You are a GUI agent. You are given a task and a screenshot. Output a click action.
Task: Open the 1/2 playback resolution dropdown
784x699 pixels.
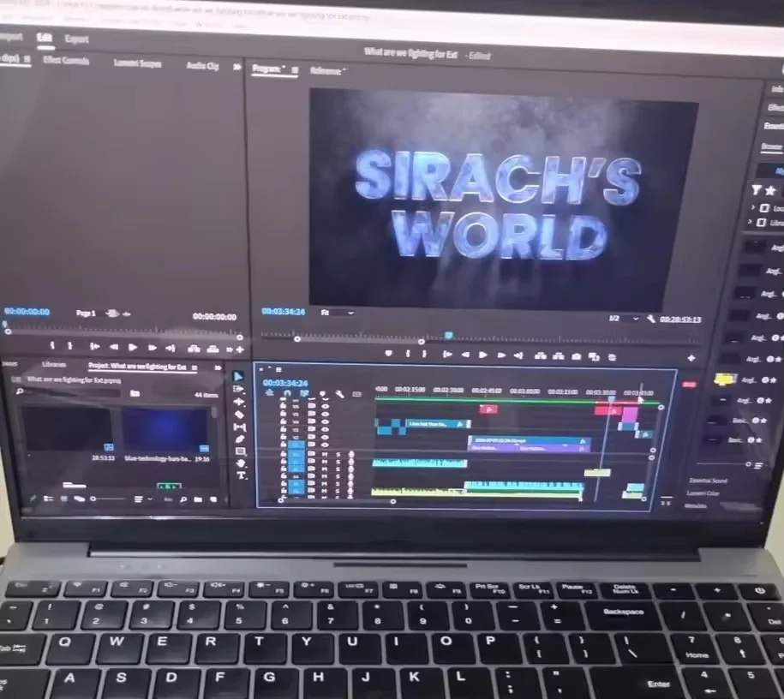pyautogui.click(x=624, y=318)
